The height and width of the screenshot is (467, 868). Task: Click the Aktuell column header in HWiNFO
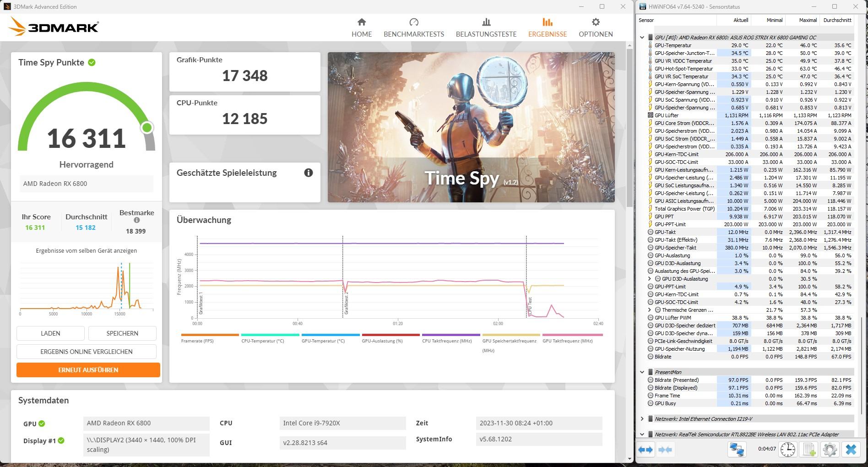[x=734, y=20]
